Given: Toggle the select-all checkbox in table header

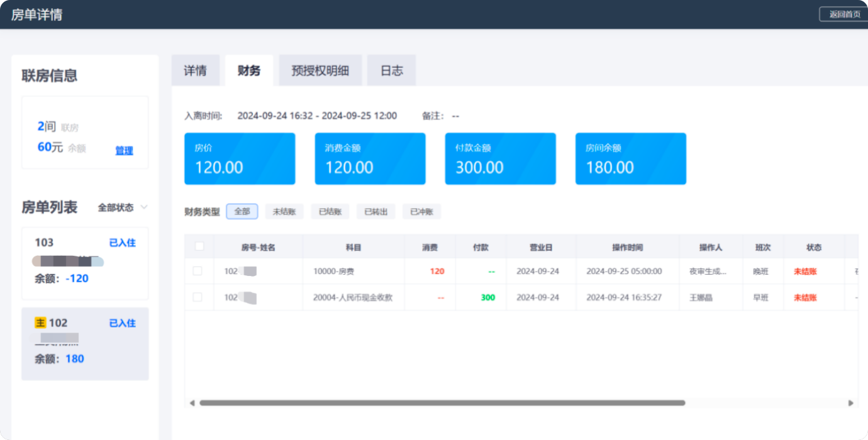Looking at the screenshot, I should pyautogui.click(x=199, y=246).
